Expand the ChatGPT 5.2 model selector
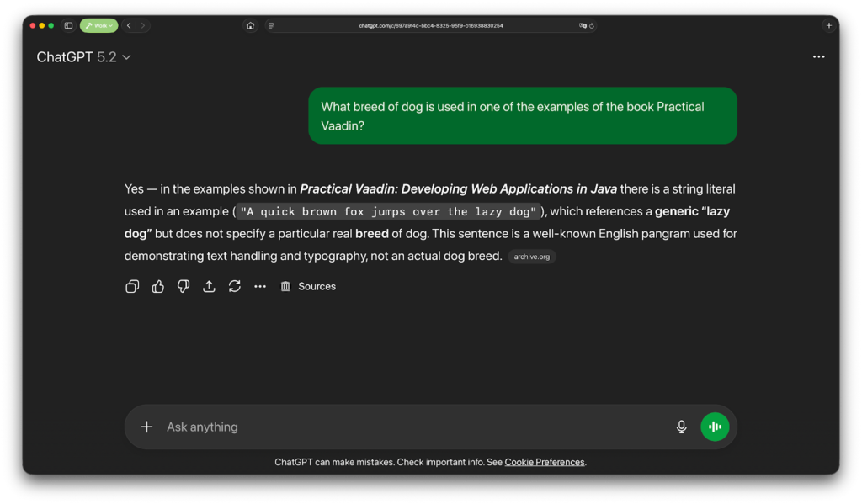Screen dimensions: 862x504 84,57
